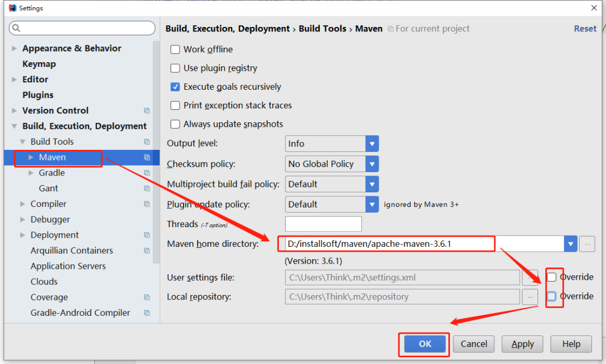
Task: Click the project-level icon beside Deployment
Action: pos(147,236)
